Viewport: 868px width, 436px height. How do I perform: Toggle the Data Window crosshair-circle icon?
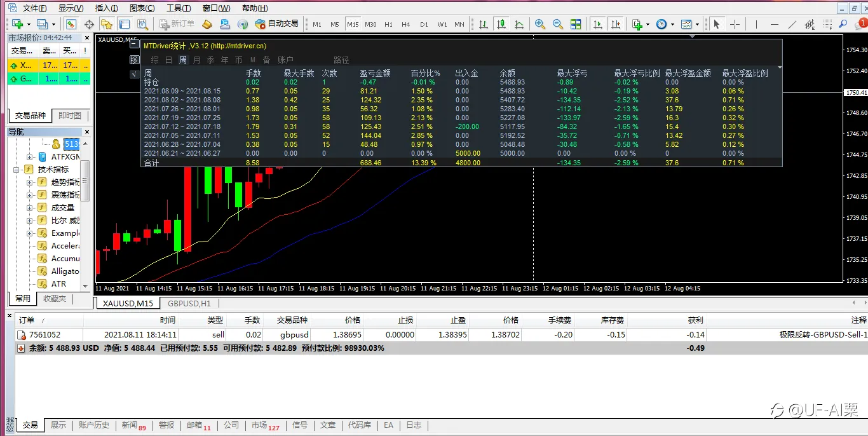tap(89, 24)
